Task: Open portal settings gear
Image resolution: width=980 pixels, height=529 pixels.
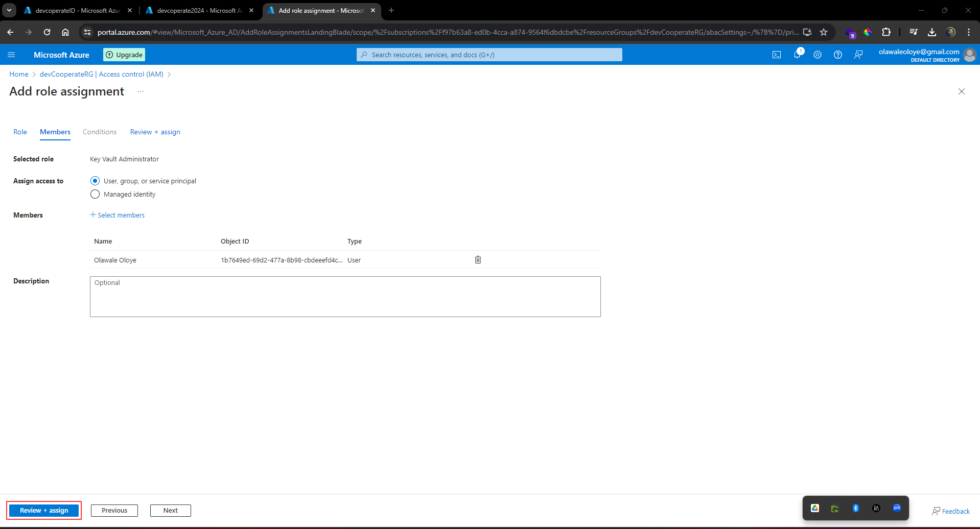Action: tap(818, 55)
